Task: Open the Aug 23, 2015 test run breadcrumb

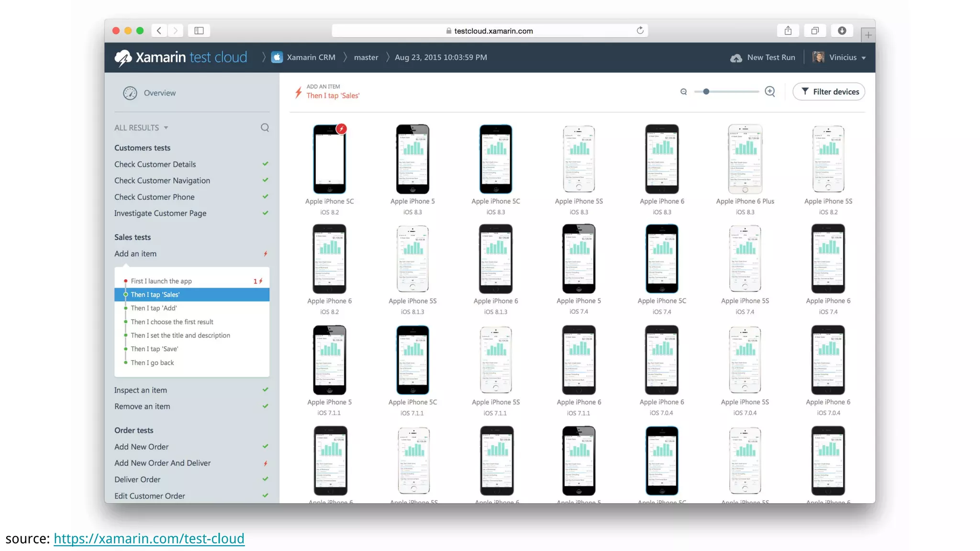Action: 441,57
